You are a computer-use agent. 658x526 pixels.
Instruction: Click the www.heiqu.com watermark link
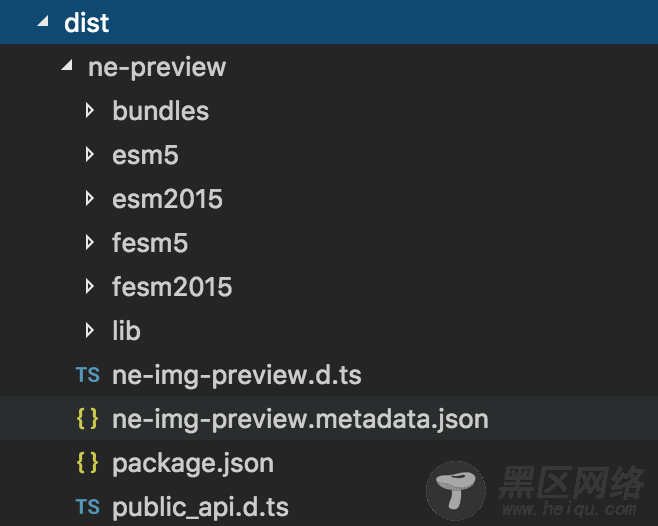click(569, 509)
